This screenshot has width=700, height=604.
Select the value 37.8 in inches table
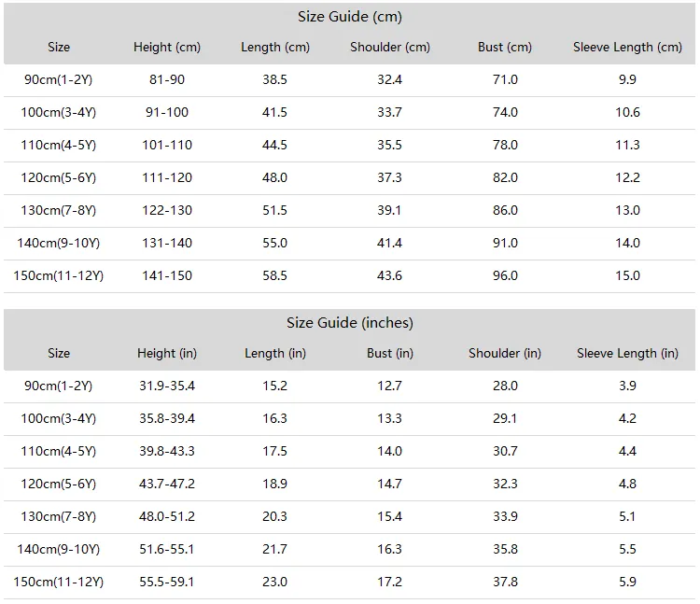[x=505, y=583]
